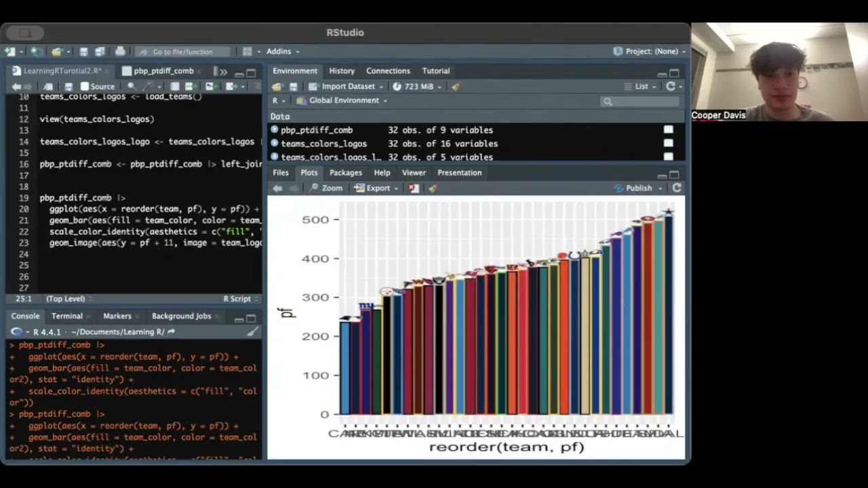Print the current file

(x=120, y=52)
